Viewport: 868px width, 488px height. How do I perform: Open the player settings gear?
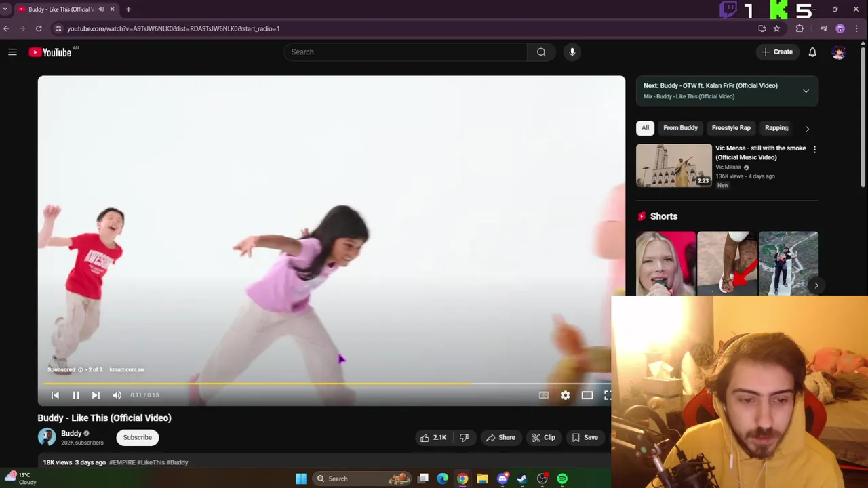566,395
